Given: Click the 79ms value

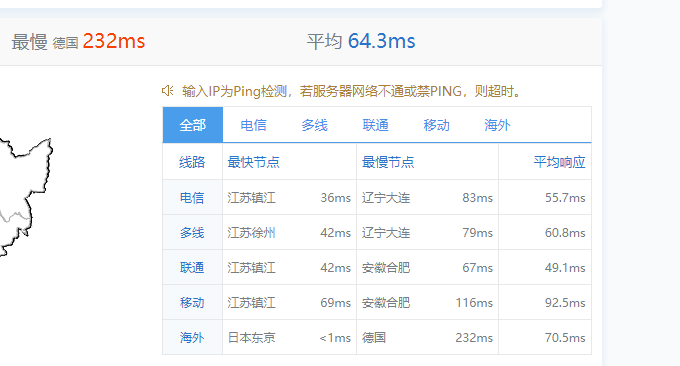Looking at the screenshot, I should (x=477, y=233).
